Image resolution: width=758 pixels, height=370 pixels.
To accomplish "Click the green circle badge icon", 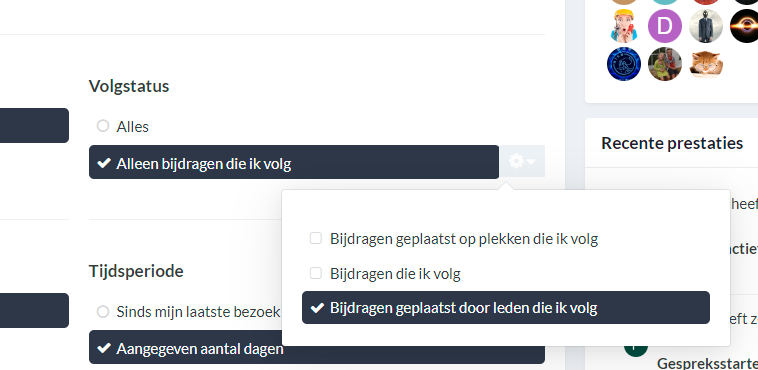I will click(x=636, y=349).
